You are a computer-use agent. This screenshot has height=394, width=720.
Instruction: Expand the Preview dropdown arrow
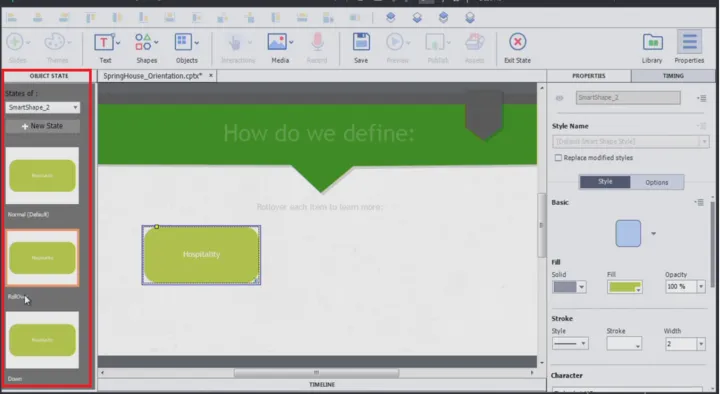click(x=408, y=43)
